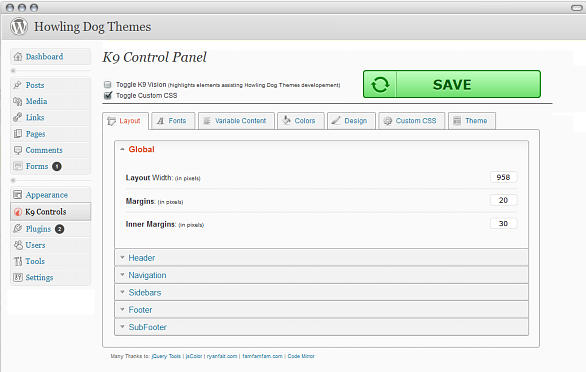The height and width of the screenshot is (372, 586).
Task: Click the green refresh icon beside SAVE
Action: pyautogui.click(x=380, y=84)
